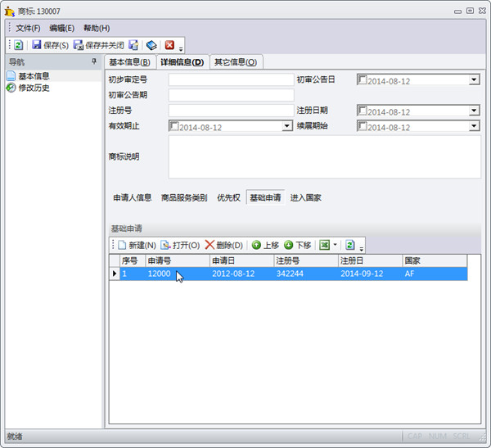
Task: Click the blue book help icon
Action: pos(151,45)
